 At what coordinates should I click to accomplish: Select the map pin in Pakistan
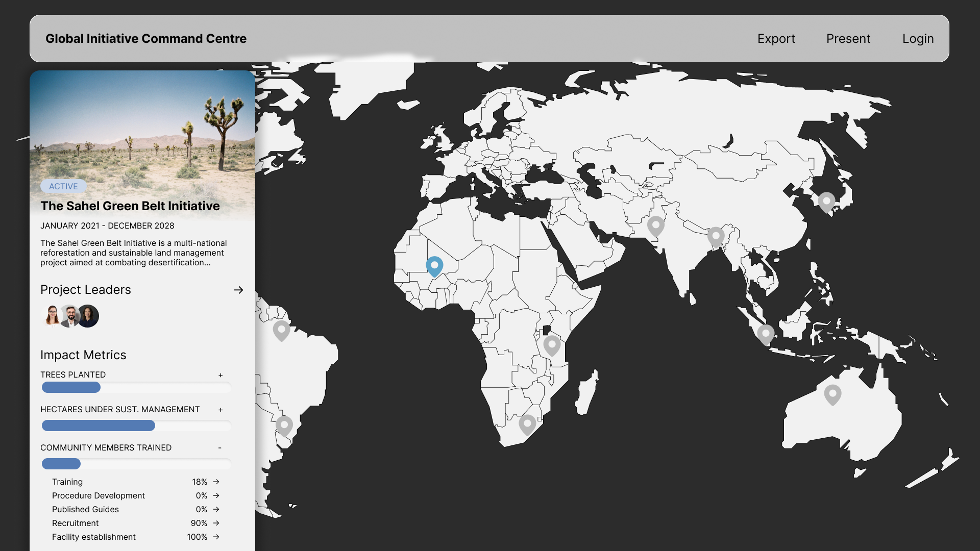tap(655, 226)
